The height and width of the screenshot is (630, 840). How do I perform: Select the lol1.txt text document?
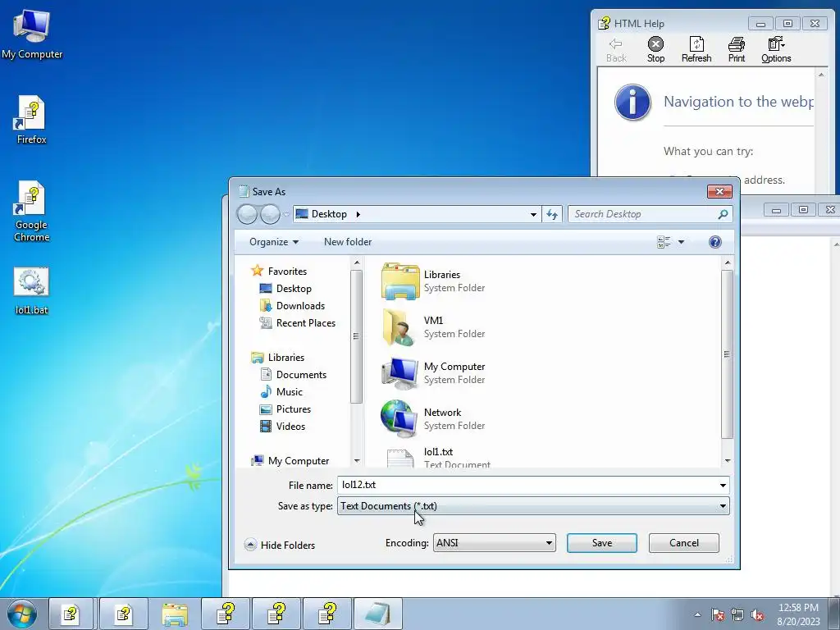(x=438, y=457)
